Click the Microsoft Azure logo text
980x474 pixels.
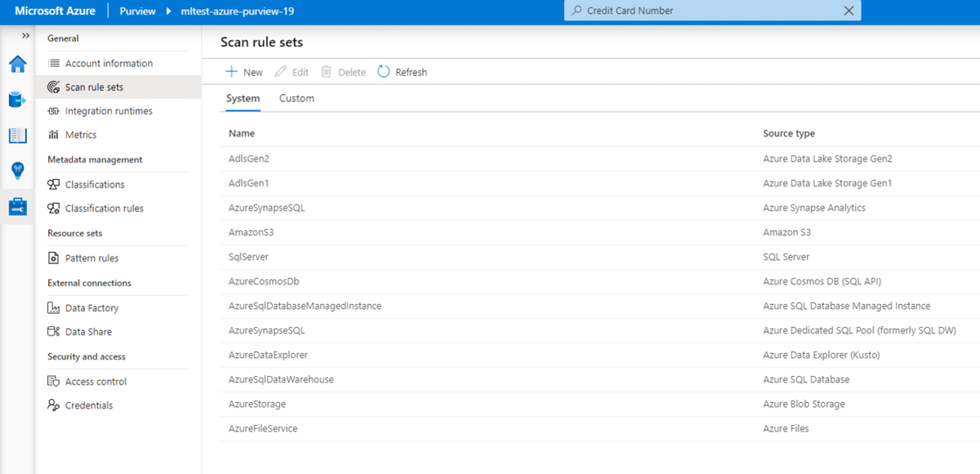[x=55, y=11]
